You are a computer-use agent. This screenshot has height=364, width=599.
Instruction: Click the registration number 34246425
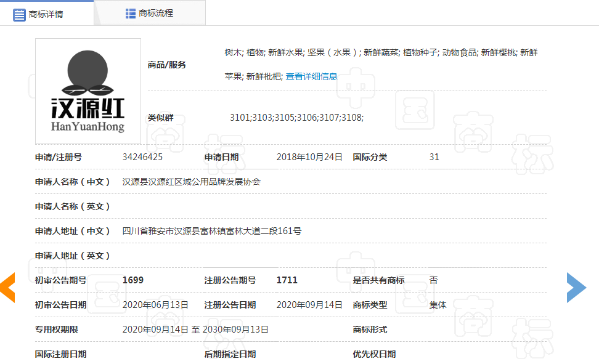[x=142, y=157]
